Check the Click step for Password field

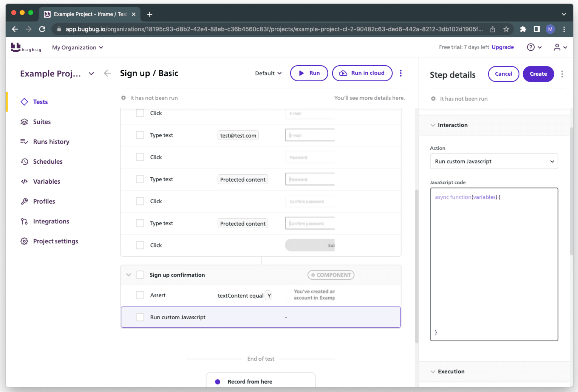pos(140,157)
